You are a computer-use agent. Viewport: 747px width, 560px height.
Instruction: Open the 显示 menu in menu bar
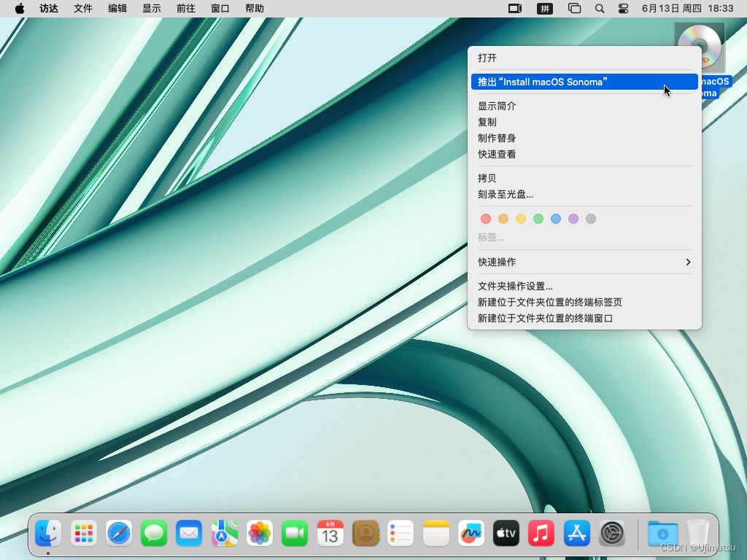[x=152, y=9]
